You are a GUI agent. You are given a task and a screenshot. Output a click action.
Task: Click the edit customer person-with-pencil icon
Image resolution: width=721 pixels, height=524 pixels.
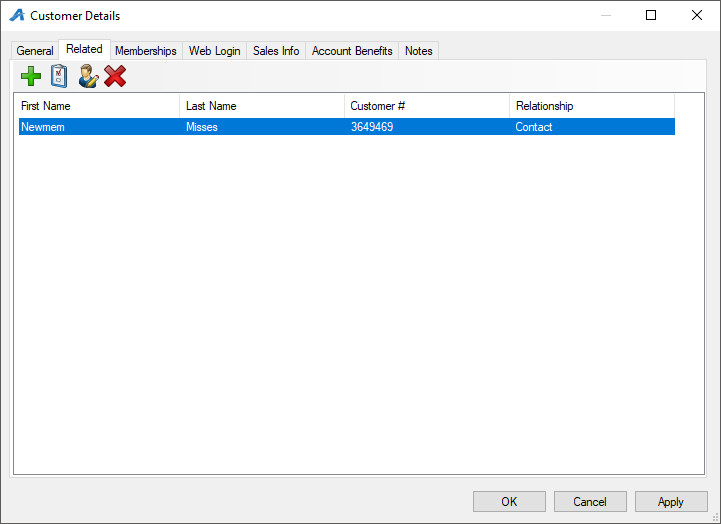[88, 76]
